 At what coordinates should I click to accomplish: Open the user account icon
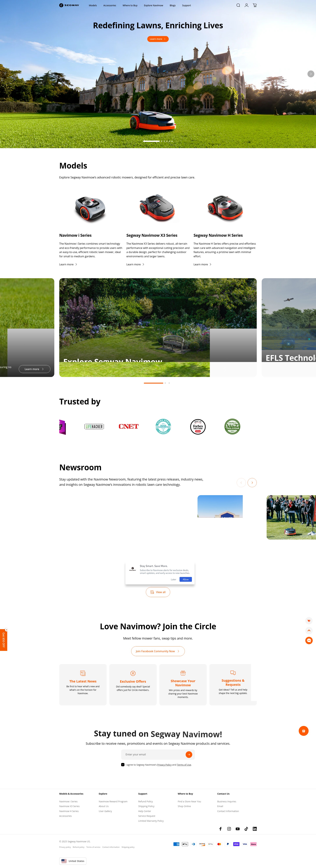point(247,5)
